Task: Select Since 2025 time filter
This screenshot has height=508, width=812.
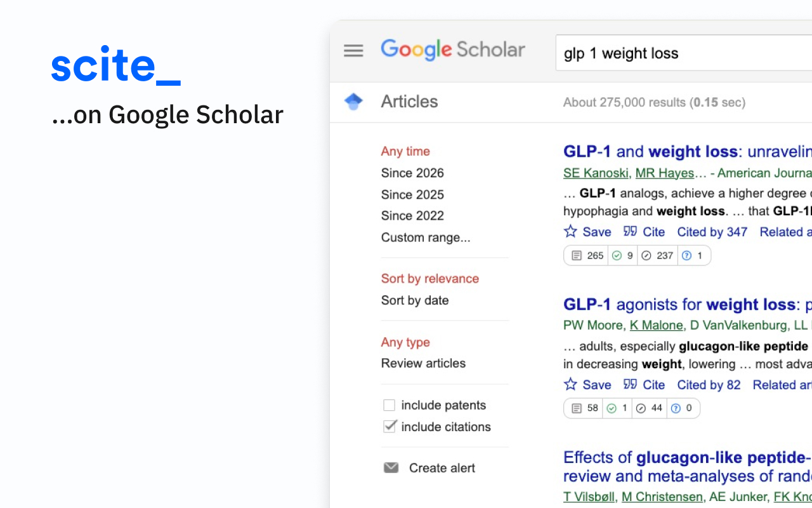Action: point(412,195)
